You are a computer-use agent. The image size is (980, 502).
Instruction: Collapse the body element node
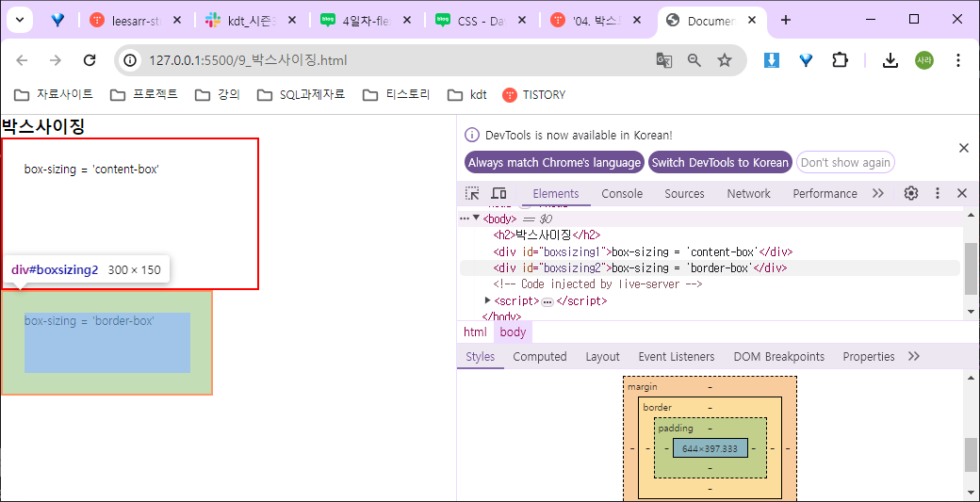[x=476, y=219]
